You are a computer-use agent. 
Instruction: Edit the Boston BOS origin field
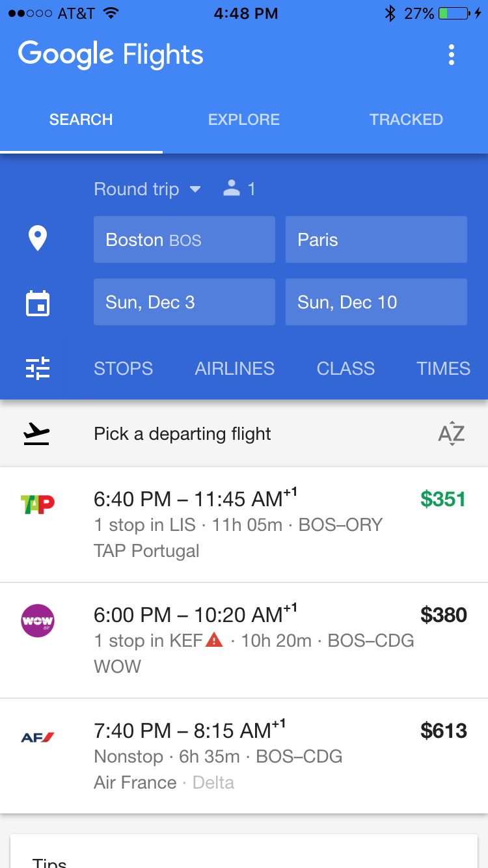(184, 239)
